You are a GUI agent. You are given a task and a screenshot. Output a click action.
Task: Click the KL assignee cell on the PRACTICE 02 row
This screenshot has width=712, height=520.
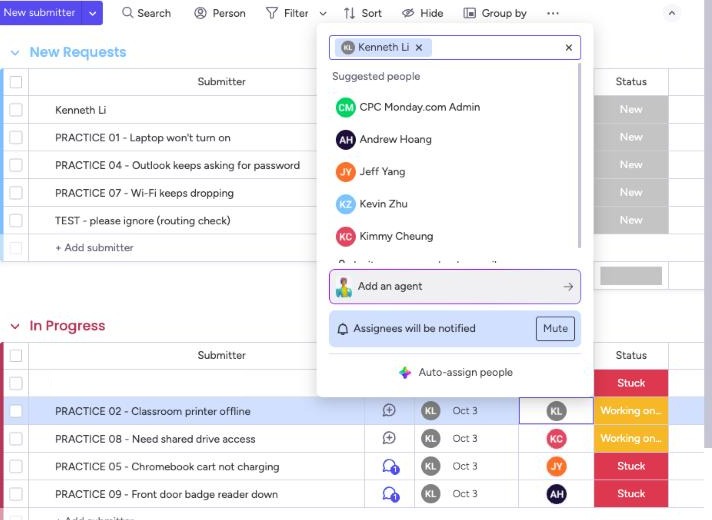(x=556, y=411)
